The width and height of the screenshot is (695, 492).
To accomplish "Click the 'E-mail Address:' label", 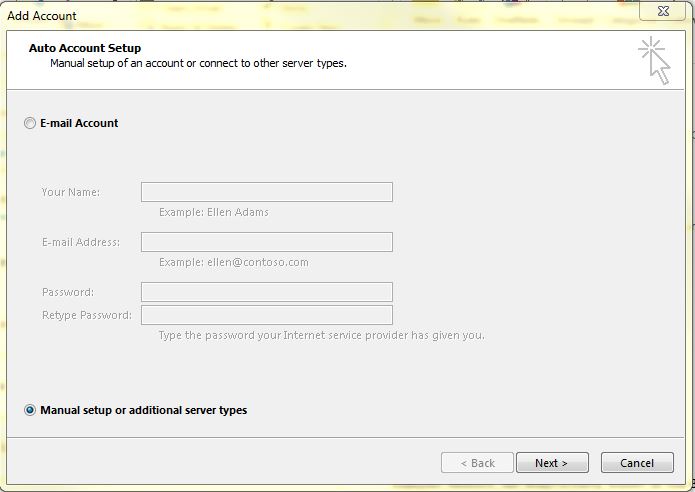I will pos(81,242).
